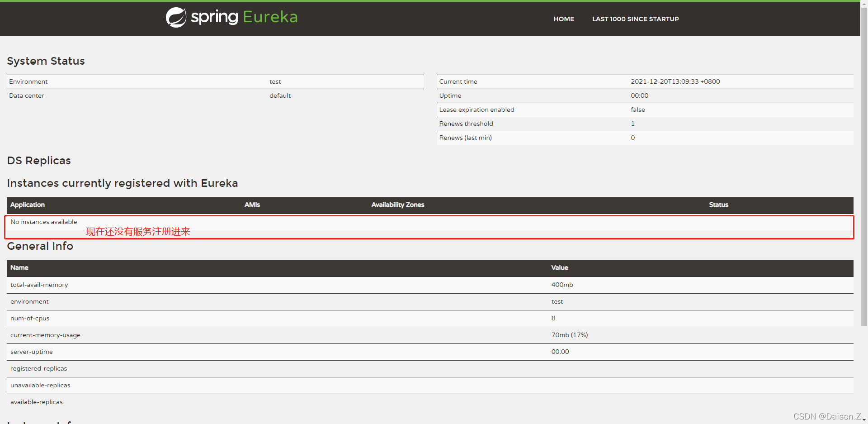The width and height of the screenshot is (868, 424).
Task: Open the HOME navigation link
Action: point(564,19)
